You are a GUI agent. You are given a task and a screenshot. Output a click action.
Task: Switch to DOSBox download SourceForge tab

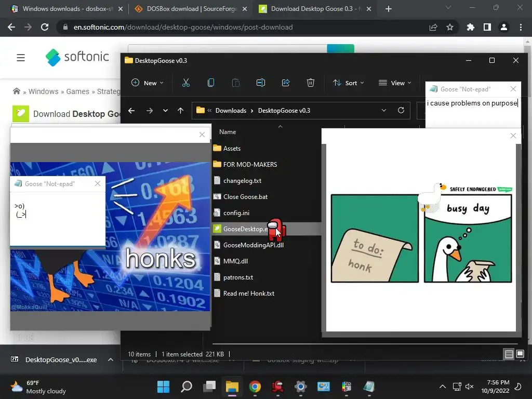190,9
